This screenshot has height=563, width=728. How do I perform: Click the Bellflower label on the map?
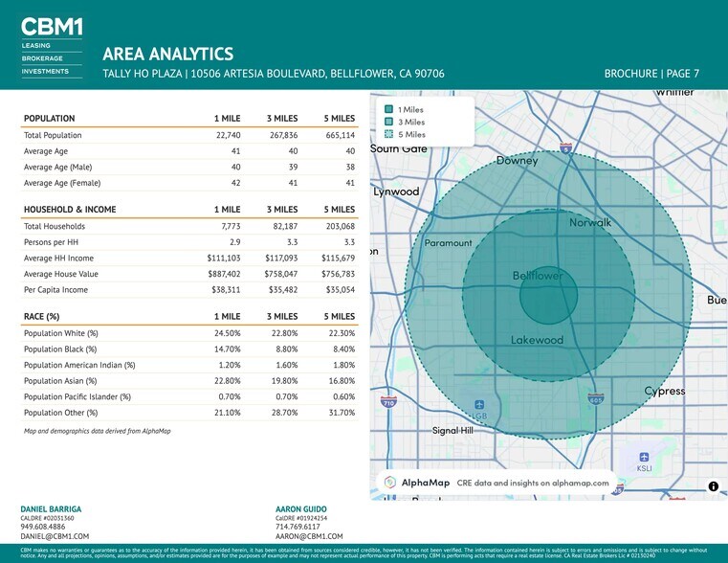[x=538, y=276]
